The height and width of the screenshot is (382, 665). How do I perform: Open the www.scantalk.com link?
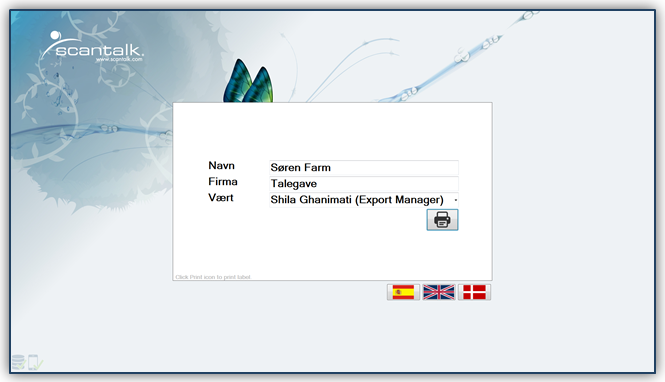(x=119, y=59)
